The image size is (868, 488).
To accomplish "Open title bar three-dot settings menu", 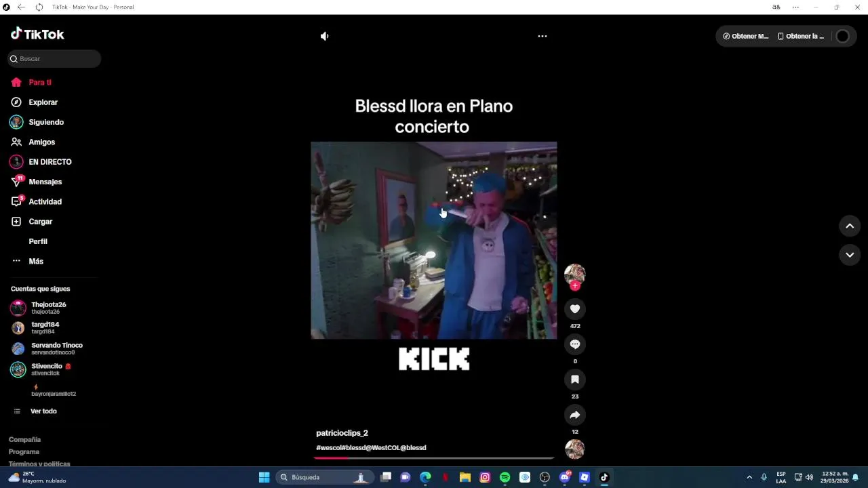I will click(795, 7).
